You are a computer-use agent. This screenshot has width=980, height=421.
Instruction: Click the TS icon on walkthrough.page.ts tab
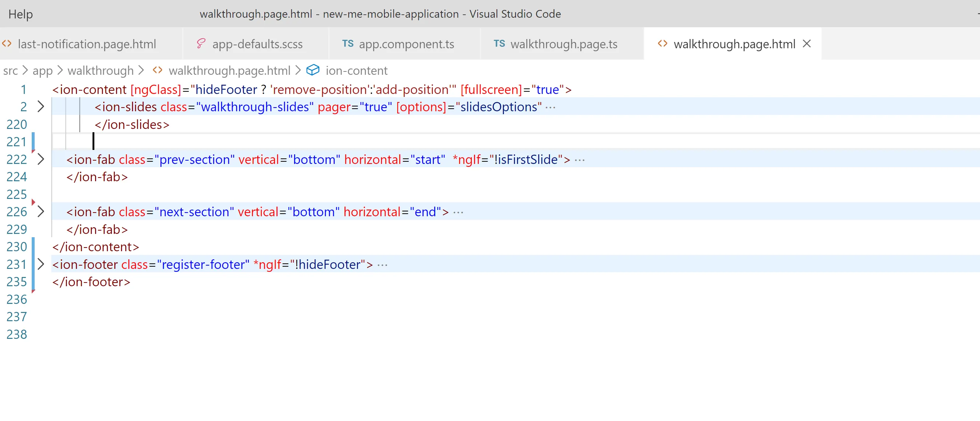tap(499, 44)
